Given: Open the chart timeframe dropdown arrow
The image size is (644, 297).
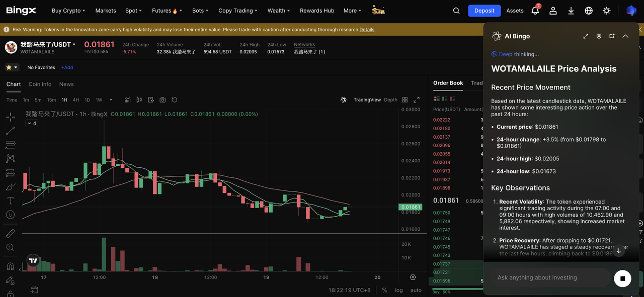Looking at the screenshot, I should tap(111, 100).
